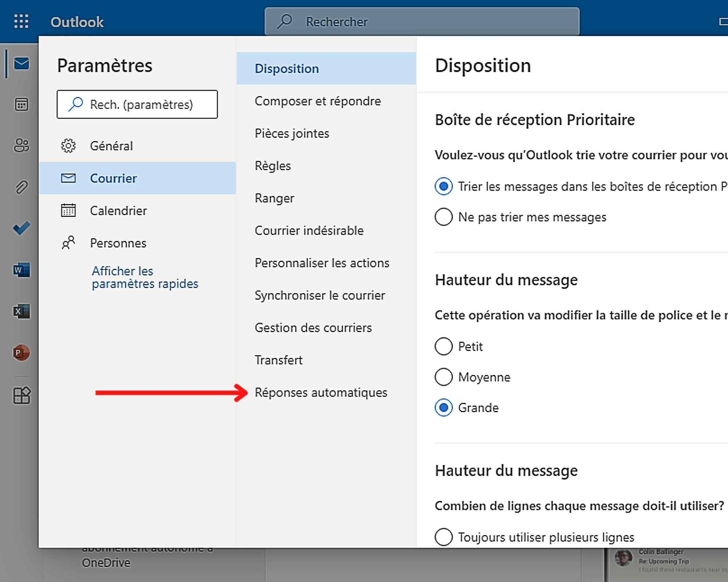The image size is (728, 582).
Task: Open Synchroniser le courrier settings
Action: [x=326, y=295]
